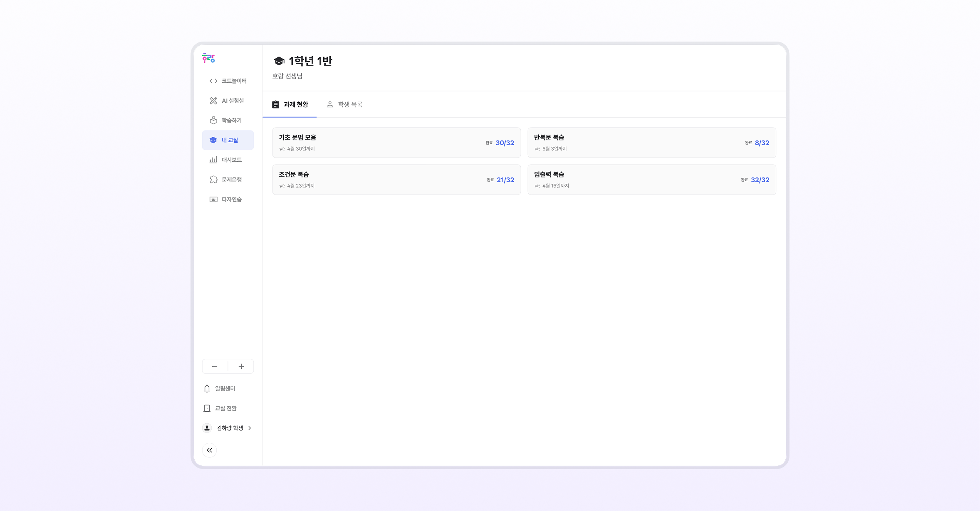Click the 문제은행 puzzle piece icon

click(213, 180)
